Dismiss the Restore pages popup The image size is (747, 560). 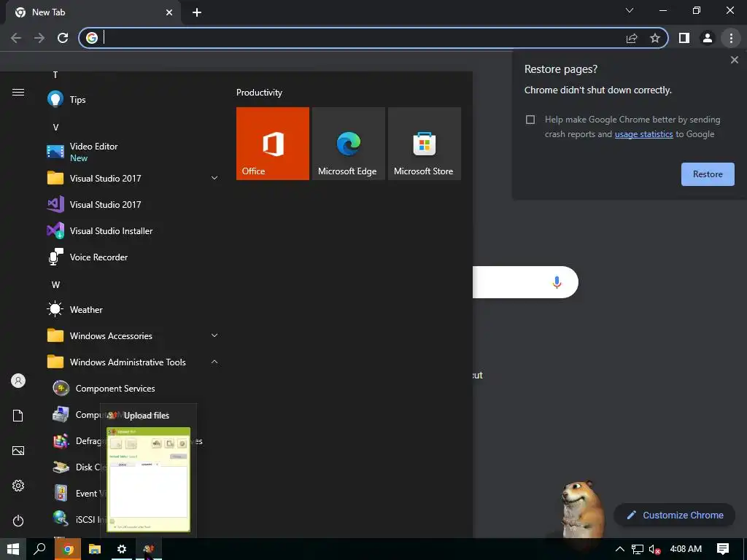tap(734, 60)
